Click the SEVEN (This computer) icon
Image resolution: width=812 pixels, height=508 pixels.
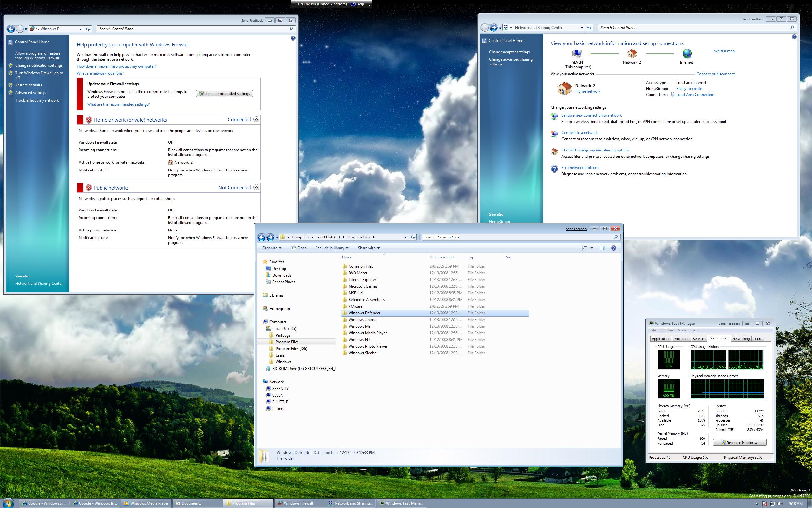pos(577,54)
